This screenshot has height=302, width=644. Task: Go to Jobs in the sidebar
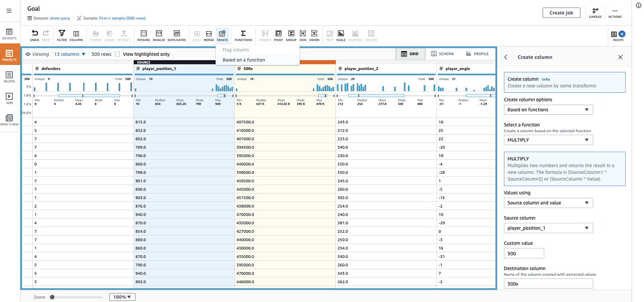point(9,98)
